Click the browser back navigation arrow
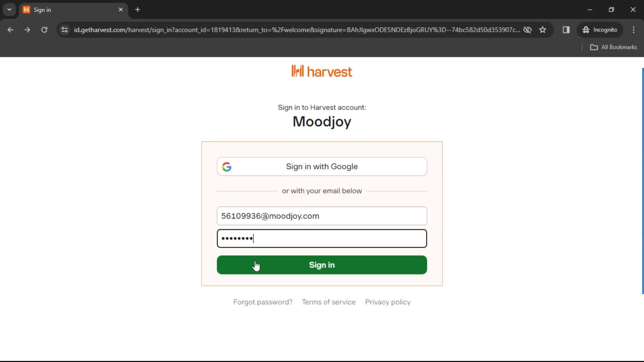Viewport: 644px width, 362px height. click(11, 29)
